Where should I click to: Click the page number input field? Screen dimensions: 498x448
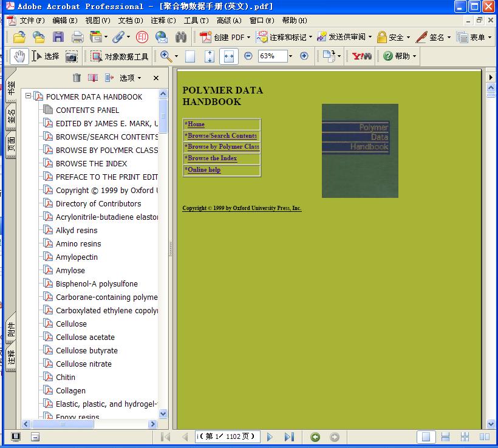click(x=227, y=436)
